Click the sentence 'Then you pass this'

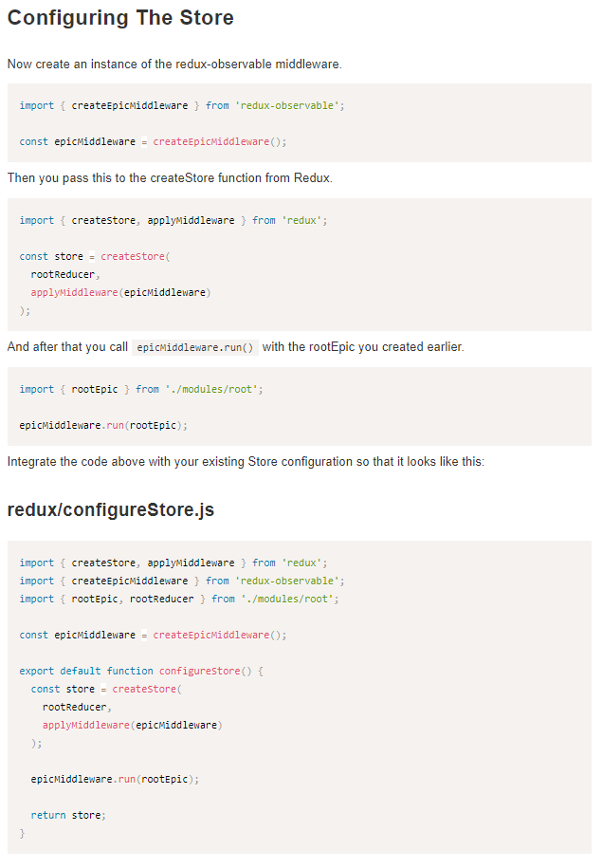170,177
